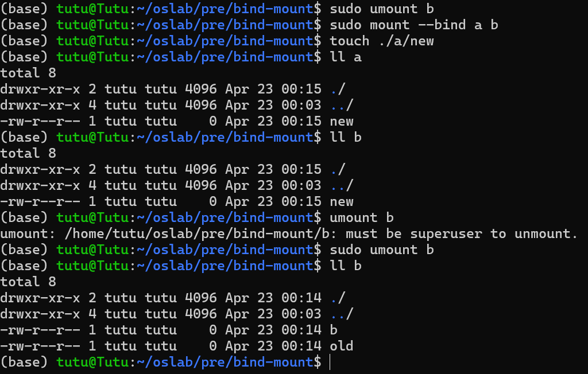Click the 'touch ./a/new' command text

(382, 41)
